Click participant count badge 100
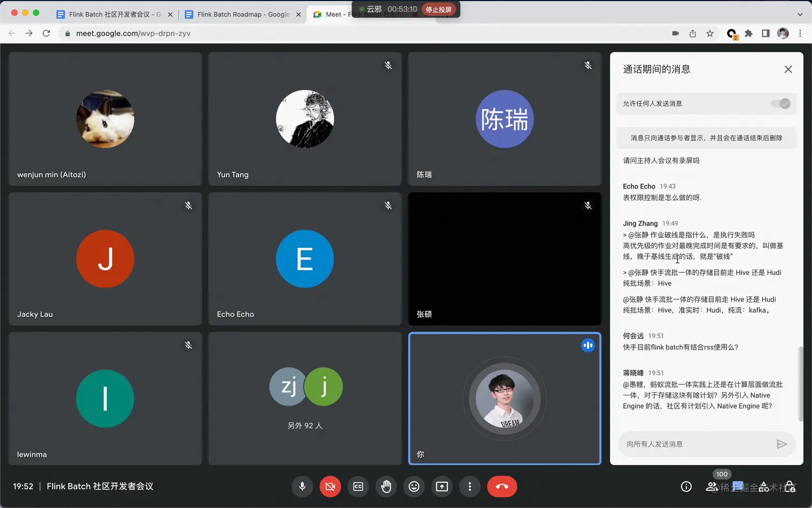The width and height of the screenshot is (812, 508). (x=722, y=474)
